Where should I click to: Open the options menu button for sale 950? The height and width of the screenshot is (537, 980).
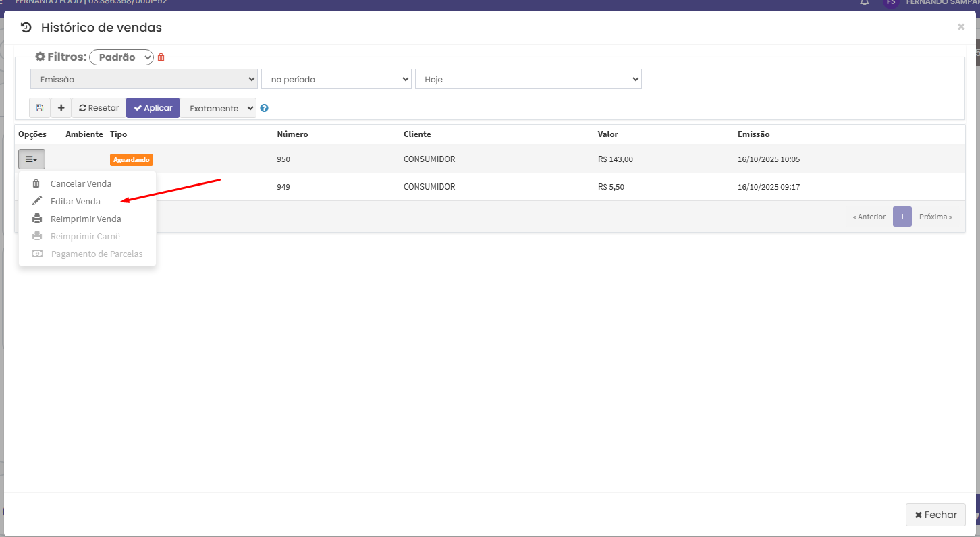[32, 159]
